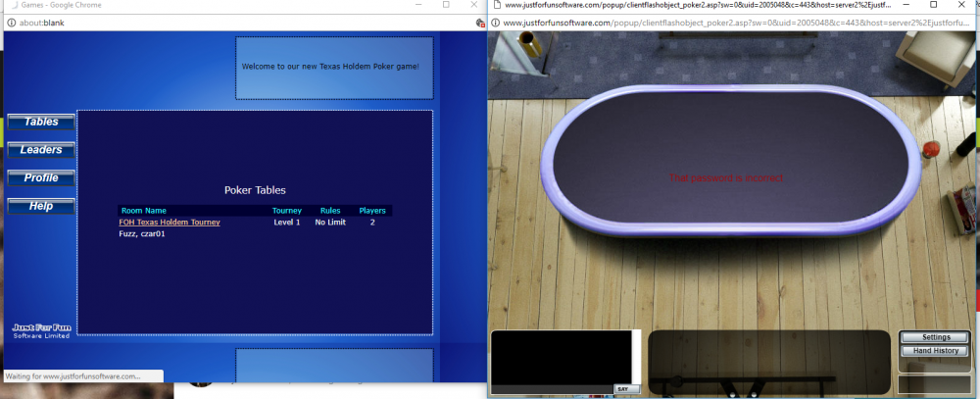Join FOH Texas Holdem Tourney room

pos(170,222)
